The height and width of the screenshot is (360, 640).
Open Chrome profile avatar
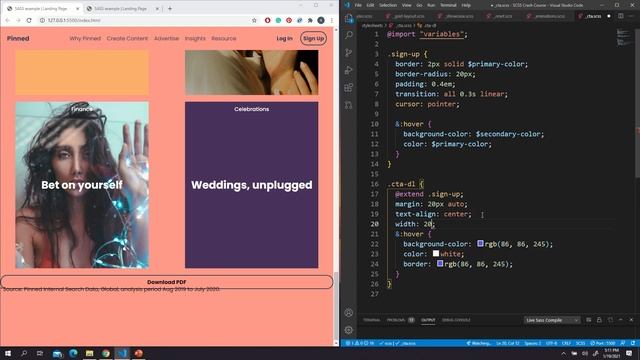click(321, 20)
